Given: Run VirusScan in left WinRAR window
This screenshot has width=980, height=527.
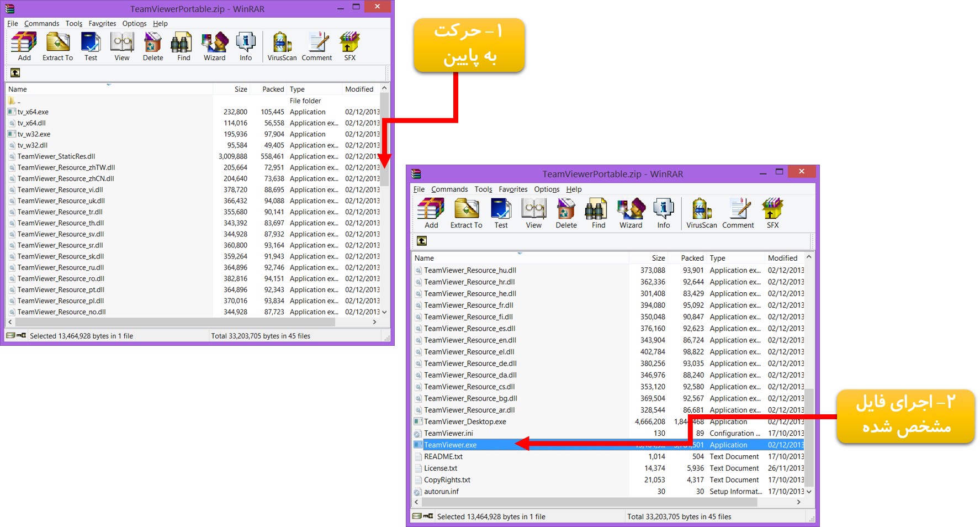Looking at the screenshot, I should (x=282, y=46).
